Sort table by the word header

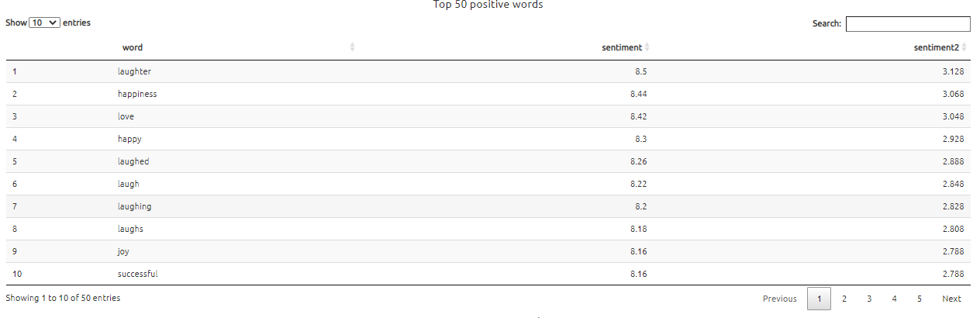[x=133, y=47]
